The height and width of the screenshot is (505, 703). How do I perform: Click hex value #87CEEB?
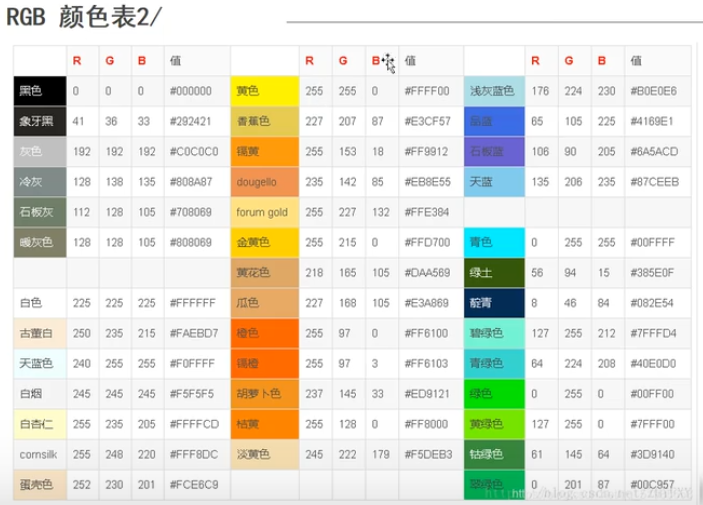click(655, 182)
